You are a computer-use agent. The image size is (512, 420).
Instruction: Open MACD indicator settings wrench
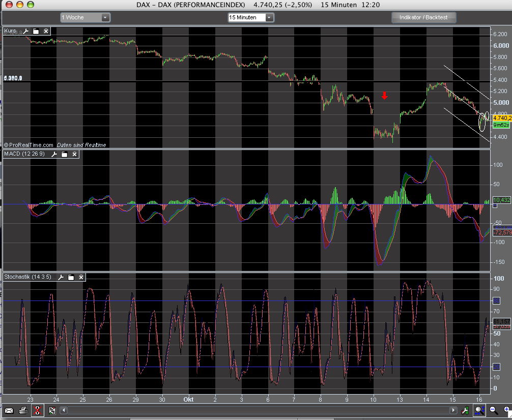(x=54, y=154)
